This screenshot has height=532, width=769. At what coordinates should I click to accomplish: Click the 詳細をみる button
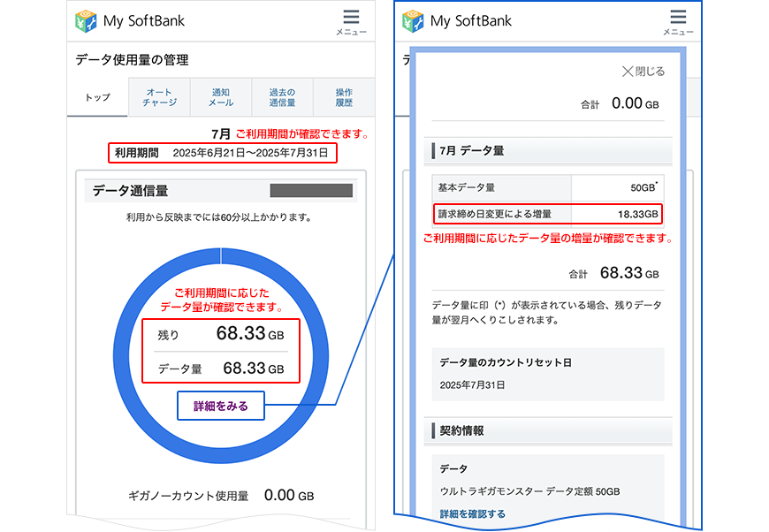pos(221,406)
